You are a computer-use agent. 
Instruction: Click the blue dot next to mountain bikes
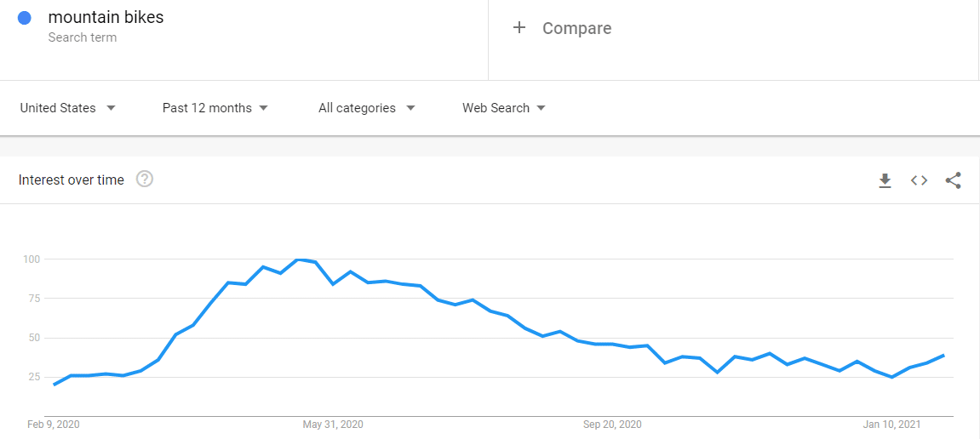[25, 18]
